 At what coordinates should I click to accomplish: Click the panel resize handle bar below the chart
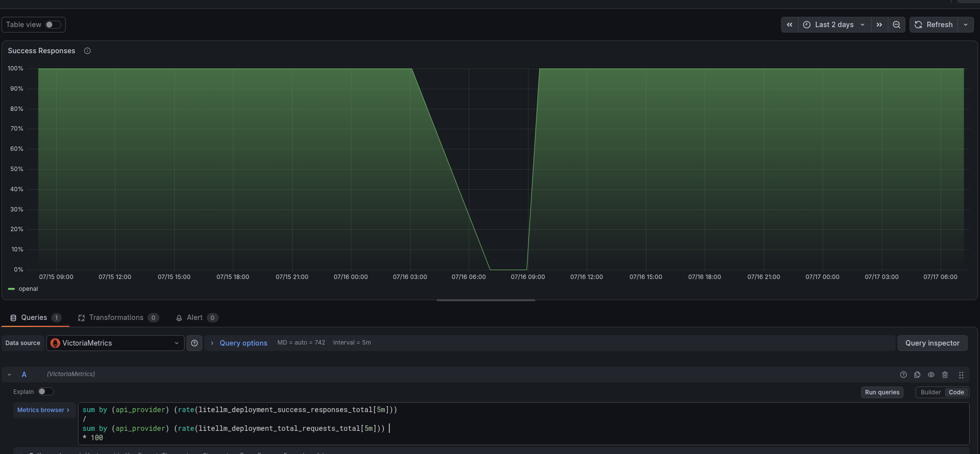point(486,300)
